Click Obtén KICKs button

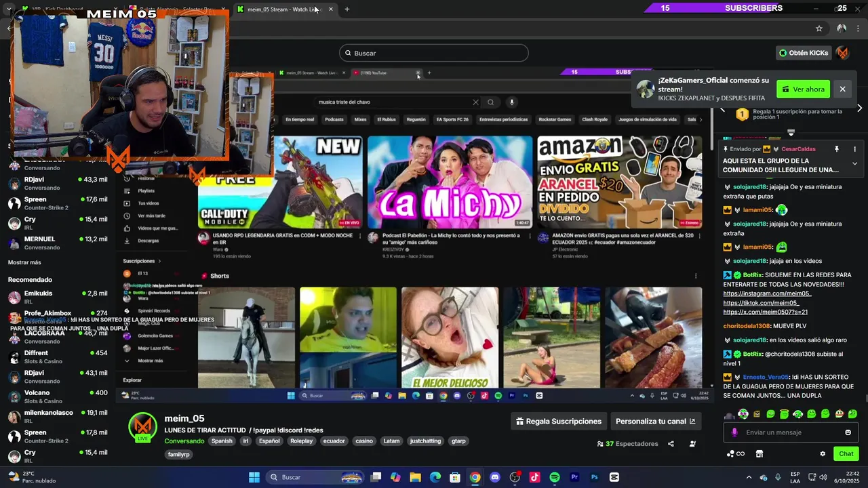804,53
